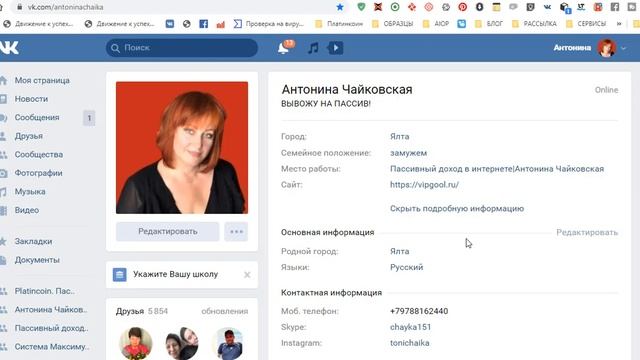Click the Facebook extension icon in the browser toolbar
This screenshot has width=640, height=360.
615,7
